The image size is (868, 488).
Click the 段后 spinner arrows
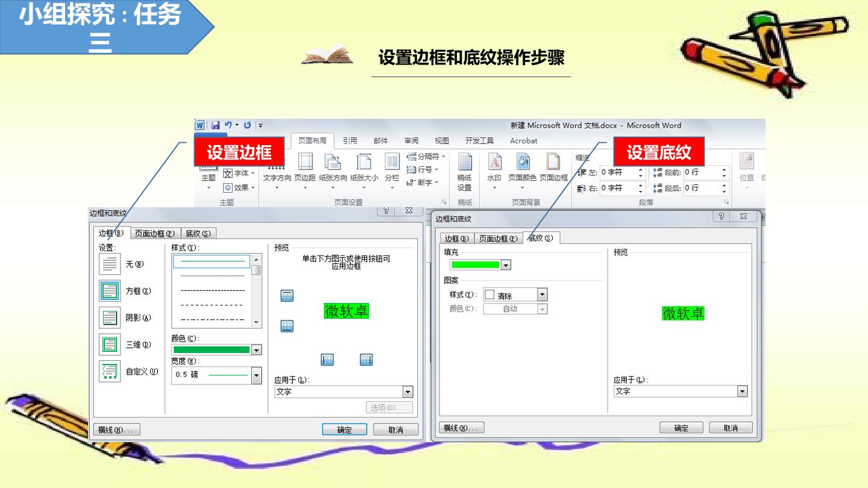(x=724, y=188)
